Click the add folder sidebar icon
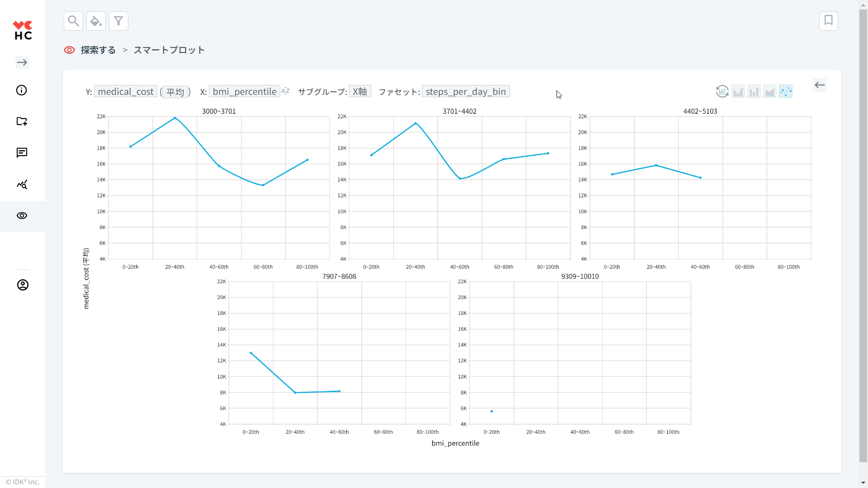The height and width of the screenshot is (488, 868). tap(22, 121)
